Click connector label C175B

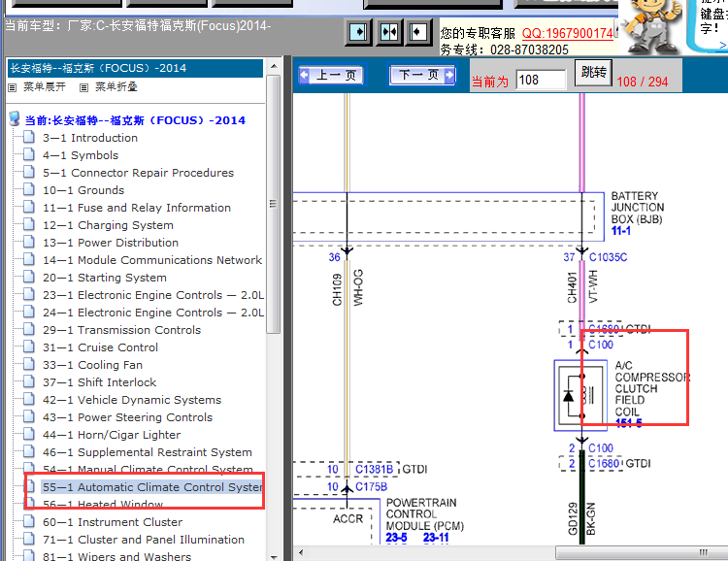[371, 486]
